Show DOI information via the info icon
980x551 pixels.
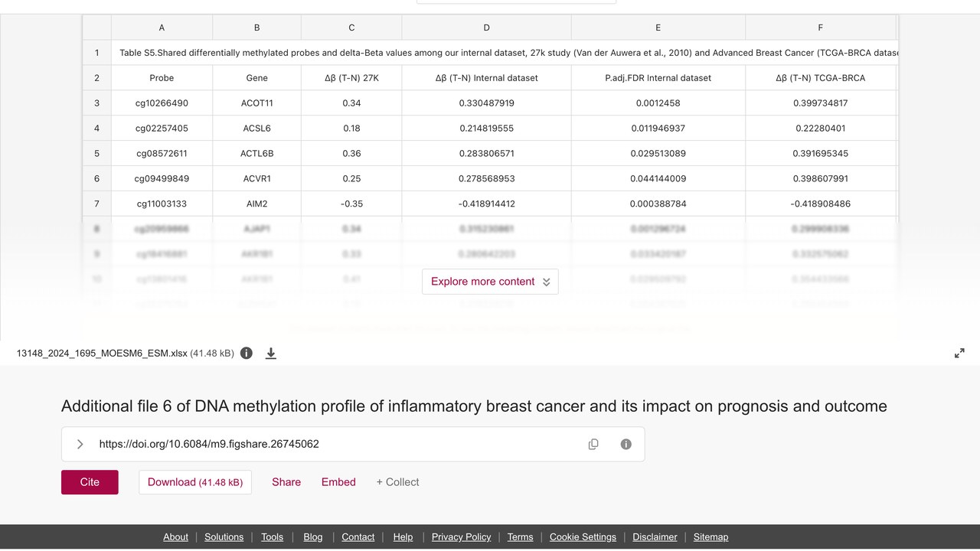(x=626, y=444)
